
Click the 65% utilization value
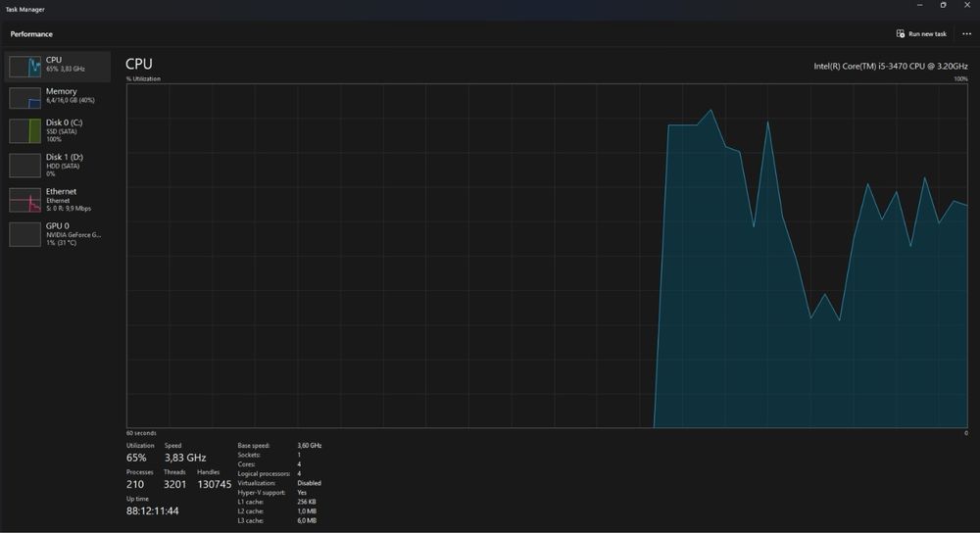coord(136,458)
